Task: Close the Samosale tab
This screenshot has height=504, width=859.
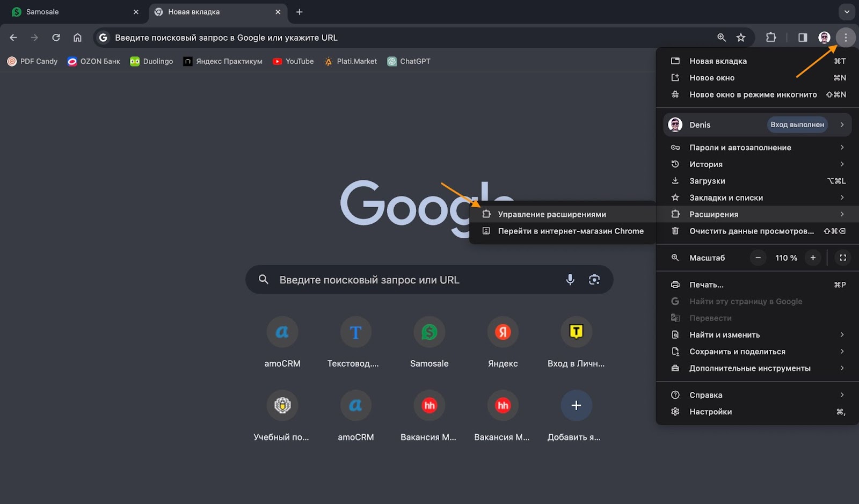Action: tap(136, 12)
